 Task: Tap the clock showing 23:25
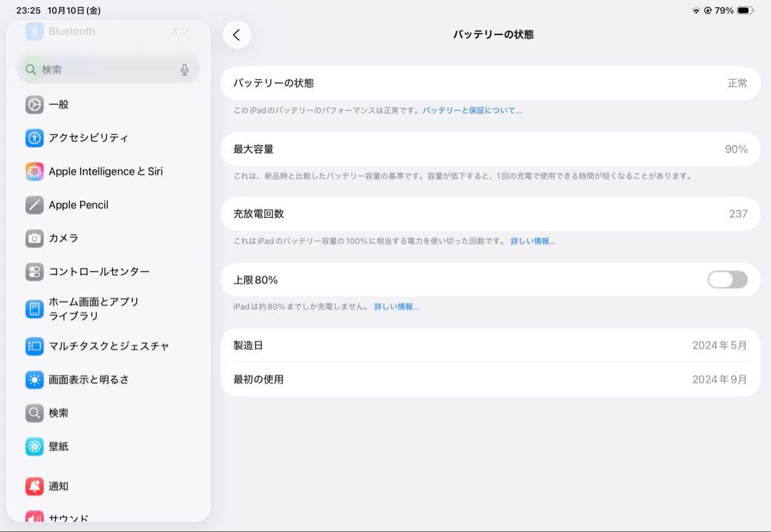26,11
